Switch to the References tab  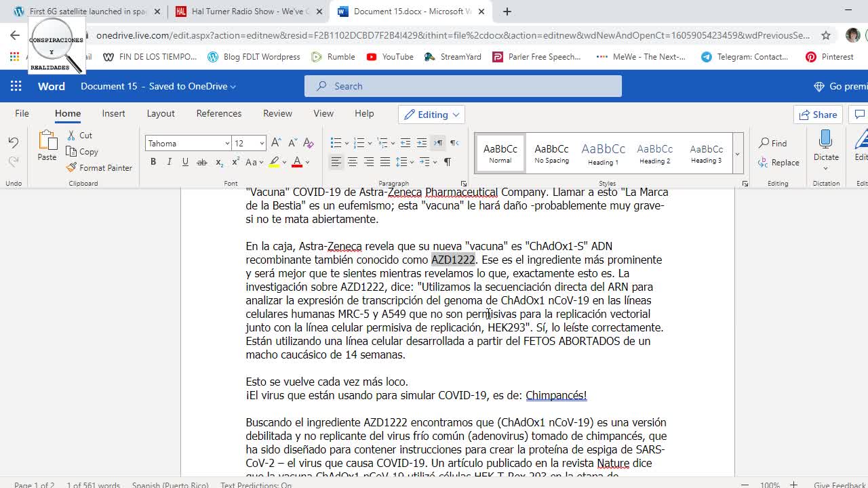tap(218, 114)
